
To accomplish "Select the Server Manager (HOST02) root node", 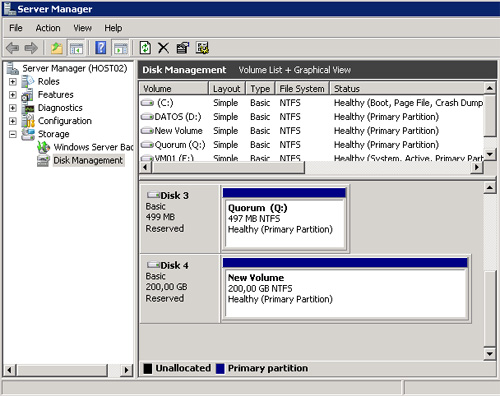I will [75, 68].
